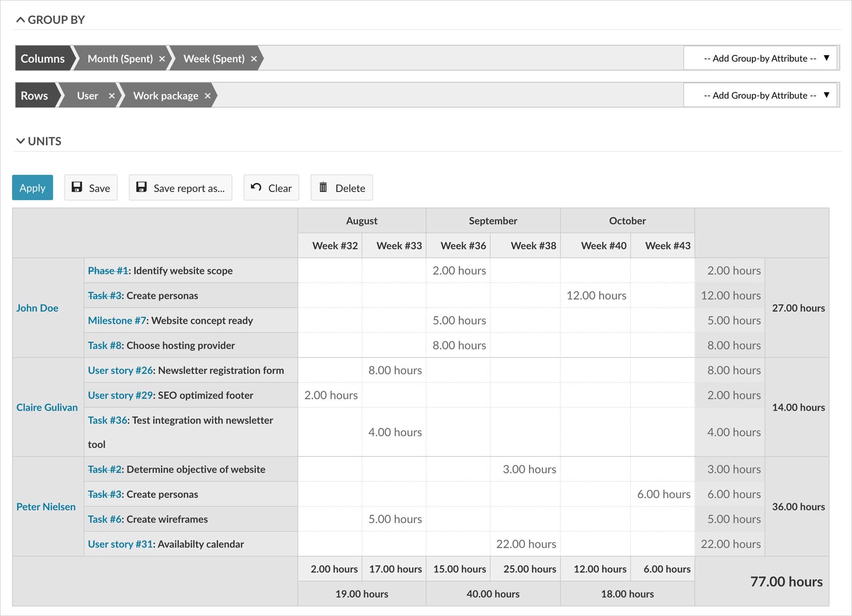The image size is (852, 616).
Task: Click the disk icon on Save report as
Action: pos(141,187)
